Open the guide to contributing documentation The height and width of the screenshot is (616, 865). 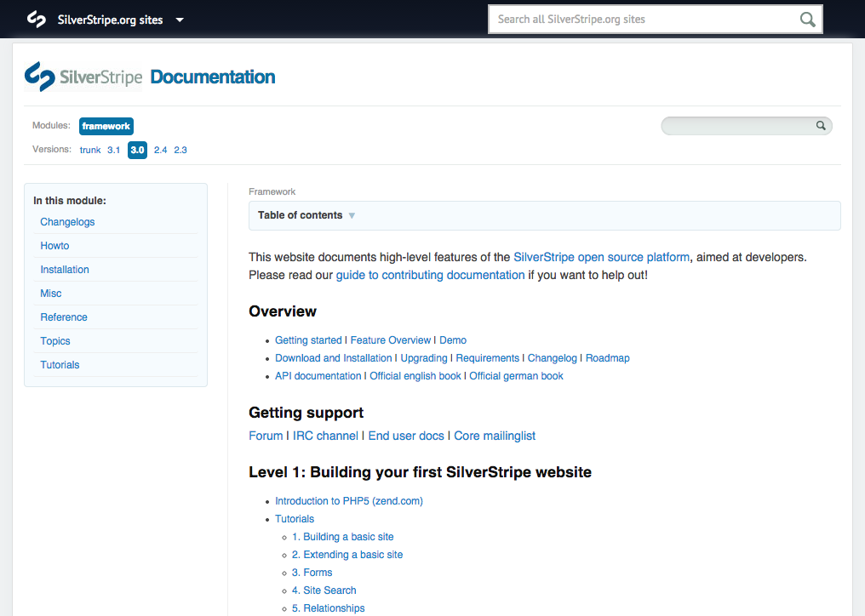[x=429, y=274]
